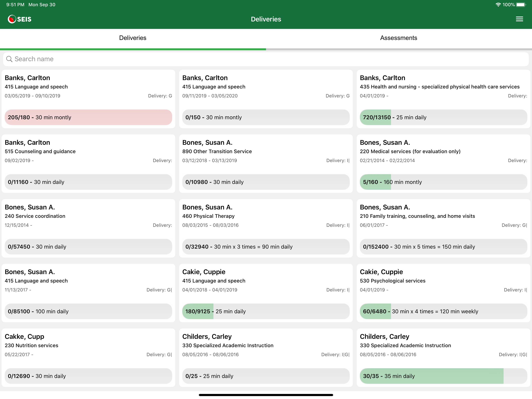This screenshot has width=532, height=399.
Task: Open Cakie, Cuppie 415 Language and speech card
Action: click(266, 293)
